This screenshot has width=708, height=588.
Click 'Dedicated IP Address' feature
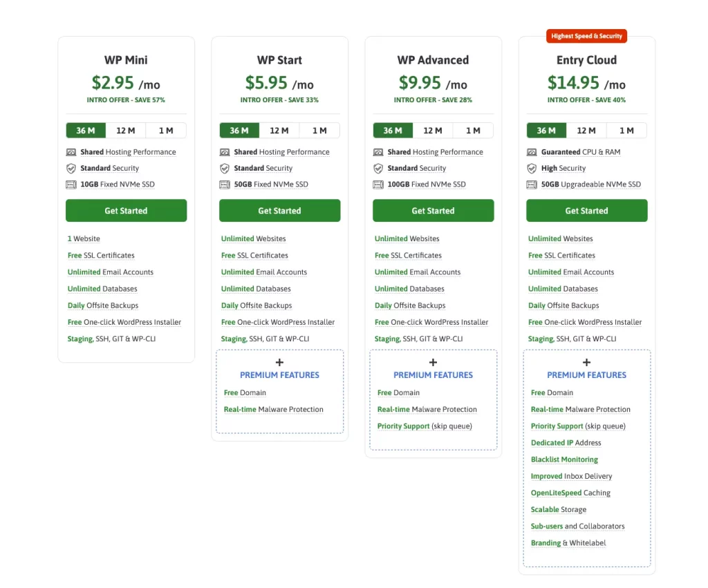coord(566,443)
